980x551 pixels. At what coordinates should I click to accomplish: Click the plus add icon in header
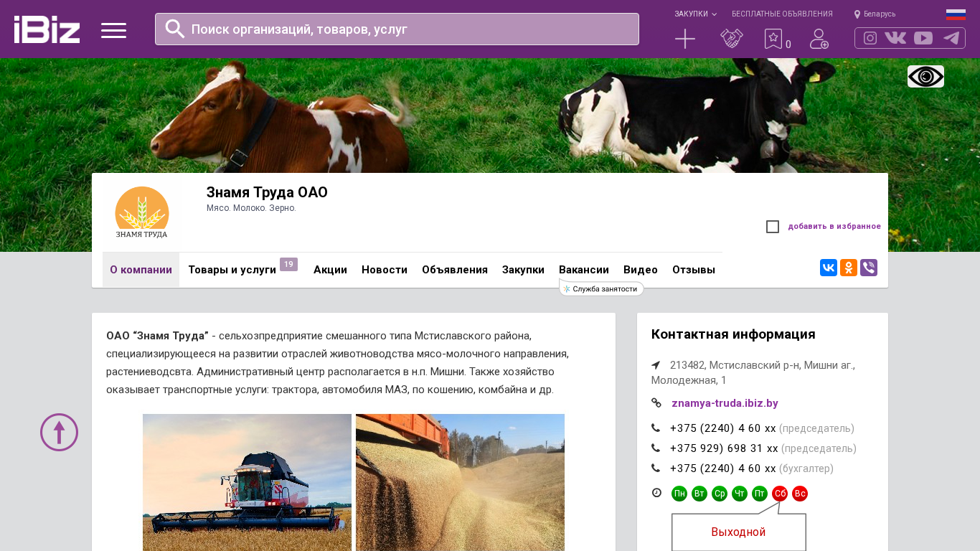(x=685, y=39)
